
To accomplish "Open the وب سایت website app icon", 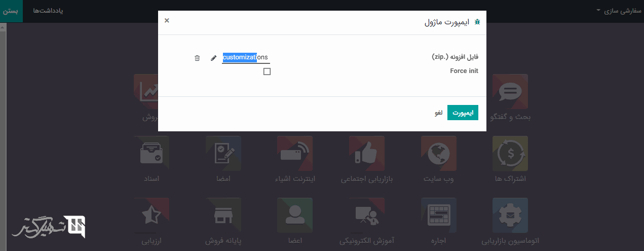I will 438,153.
